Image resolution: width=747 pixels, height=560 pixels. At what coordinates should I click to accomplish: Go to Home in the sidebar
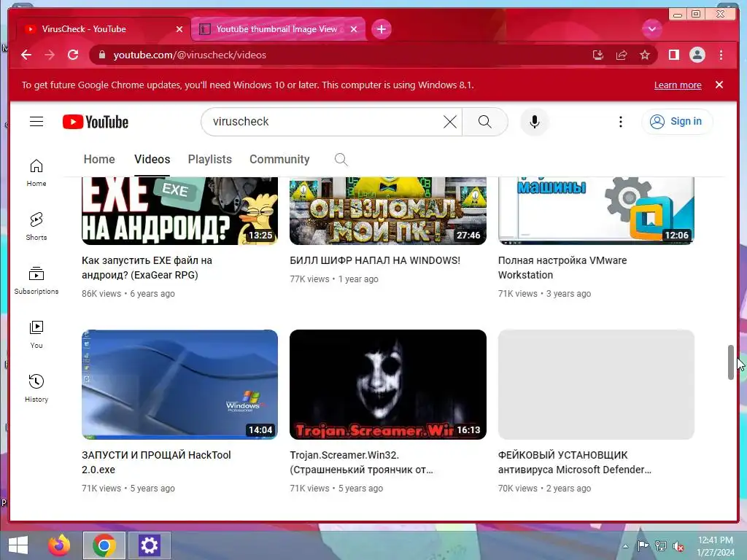36,172
